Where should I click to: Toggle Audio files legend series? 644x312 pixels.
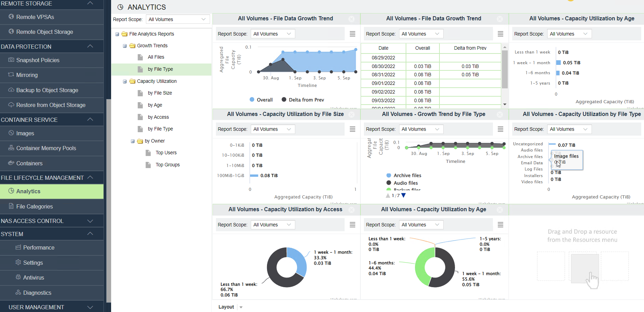402,183
